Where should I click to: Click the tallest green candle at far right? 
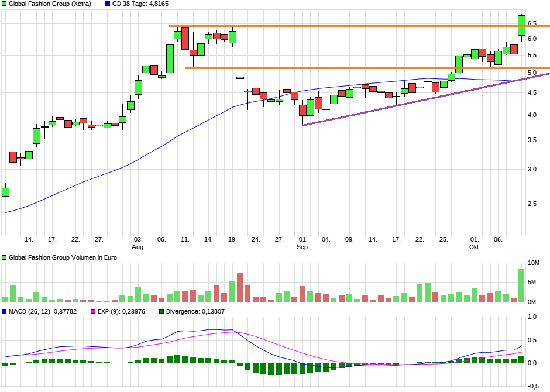pos(521,26)
